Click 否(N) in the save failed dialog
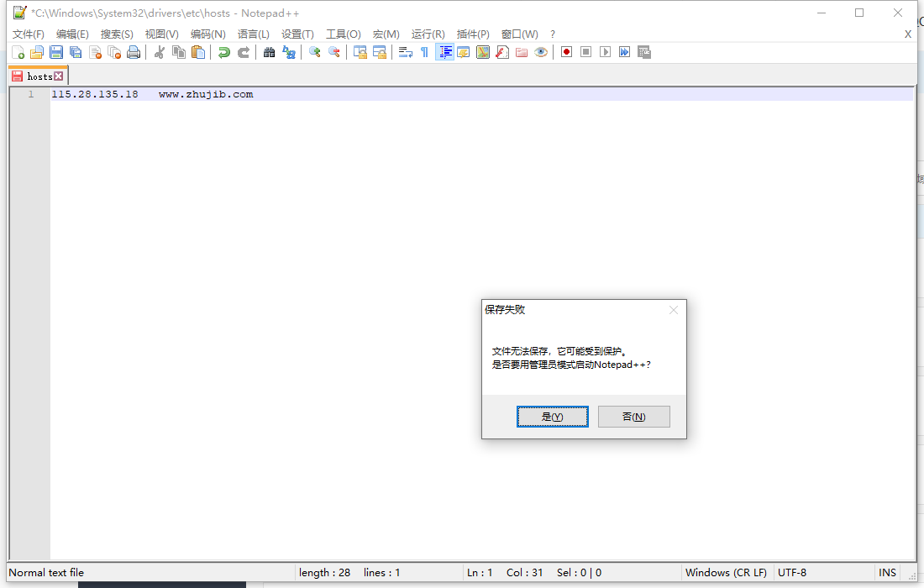 coord(633,417)
